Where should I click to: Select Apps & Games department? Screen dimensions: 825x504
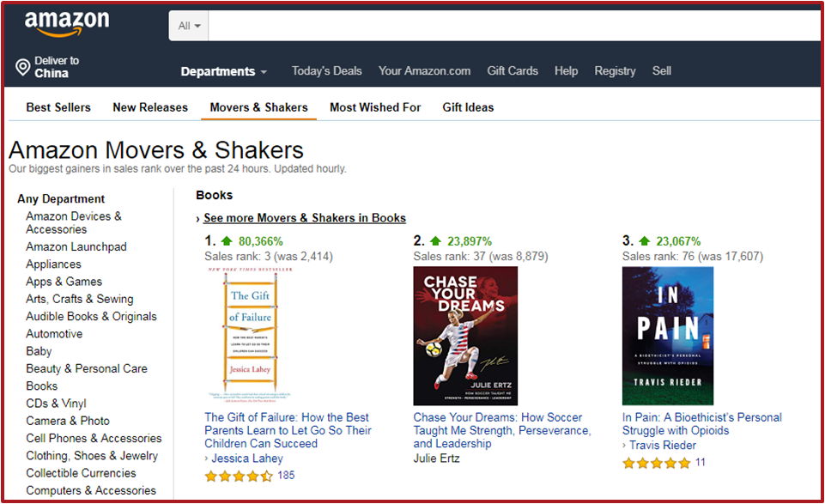64,282
